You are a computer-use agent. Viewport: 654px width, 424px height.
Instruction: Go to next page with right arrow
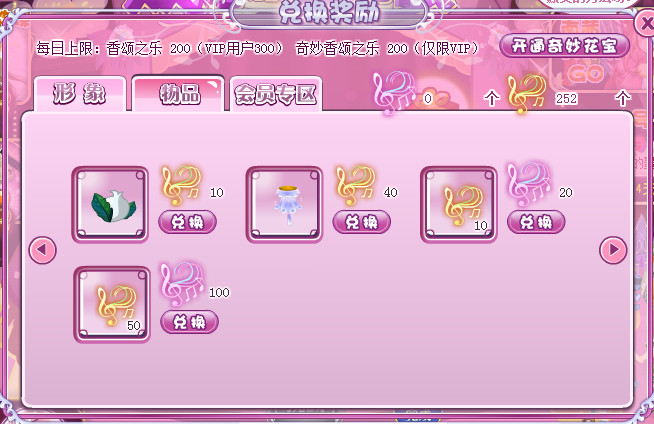click(x=613, y=250)
